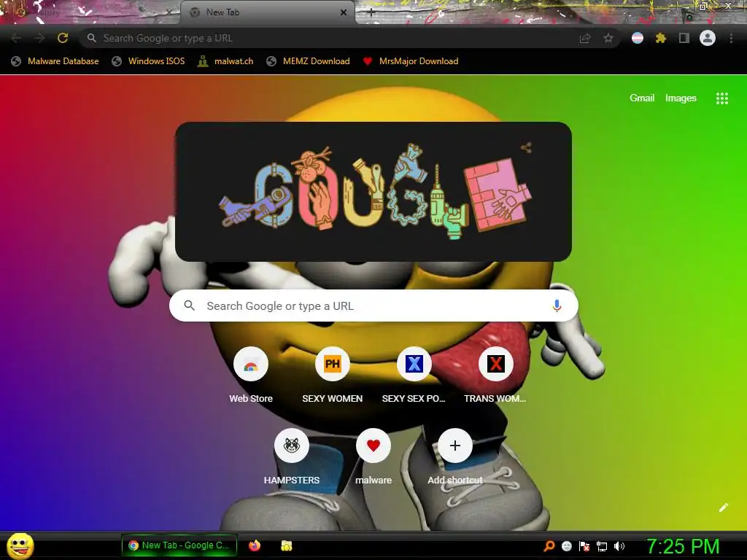Open a new tab with plus button
Image resolution: width=747 pixels, height=560 pixels.
pyautogui.click(x=371, y=12)
